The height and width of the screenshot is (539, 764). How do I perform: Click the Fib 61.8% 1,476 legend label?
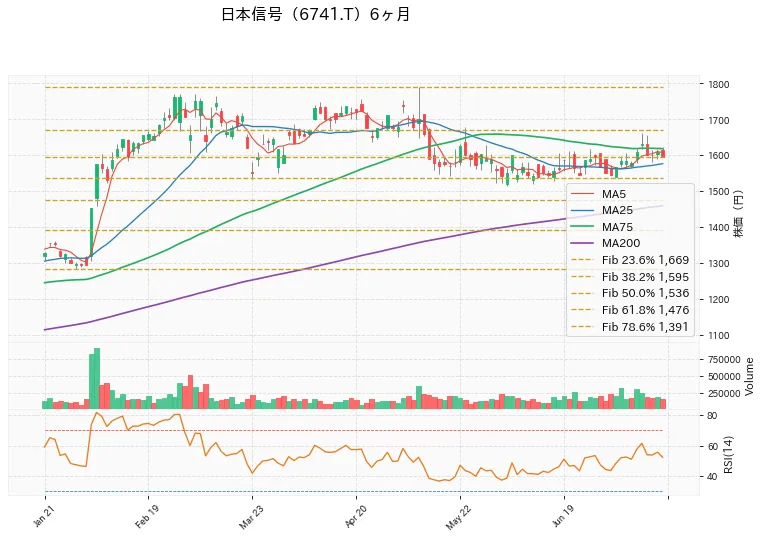click(x=645, y=310)
